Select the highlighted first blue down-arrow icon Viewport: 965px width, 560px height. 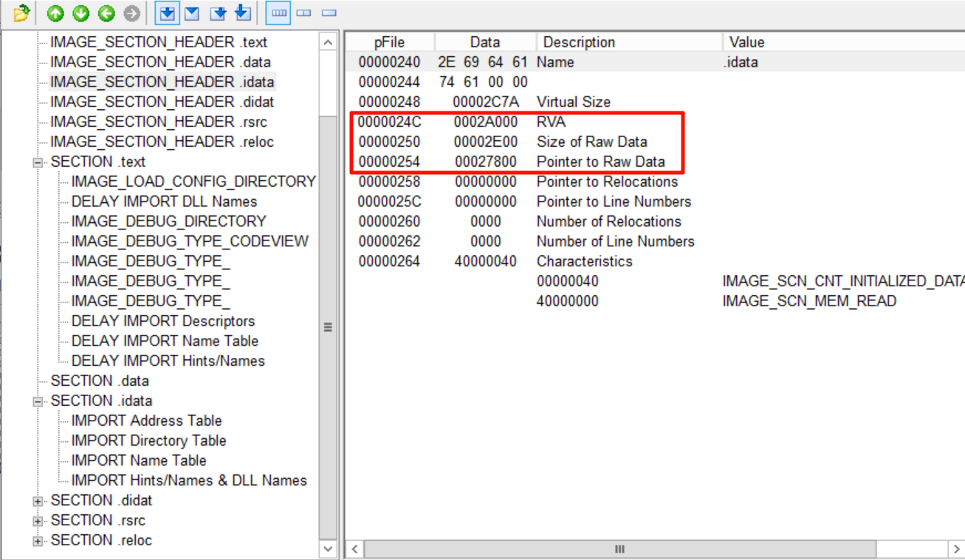(167, 13)
